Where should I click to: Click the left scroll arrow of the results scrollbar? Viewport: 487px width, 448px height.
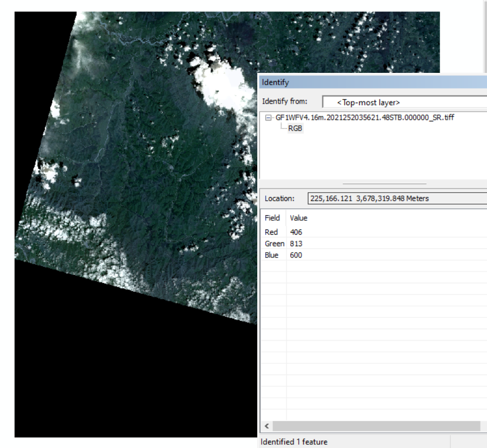[x=265, y=426]
